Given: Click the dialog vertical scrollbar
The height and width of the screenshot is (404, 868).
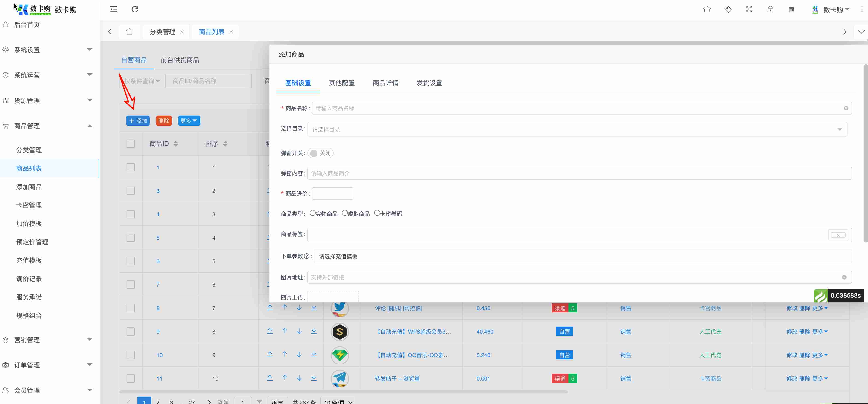Looking at the screenshot, I should point(865,153).
